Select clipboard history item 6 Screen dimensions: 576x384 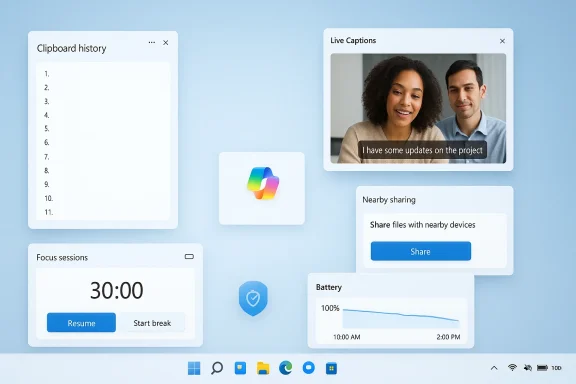[x=103, y=143]
